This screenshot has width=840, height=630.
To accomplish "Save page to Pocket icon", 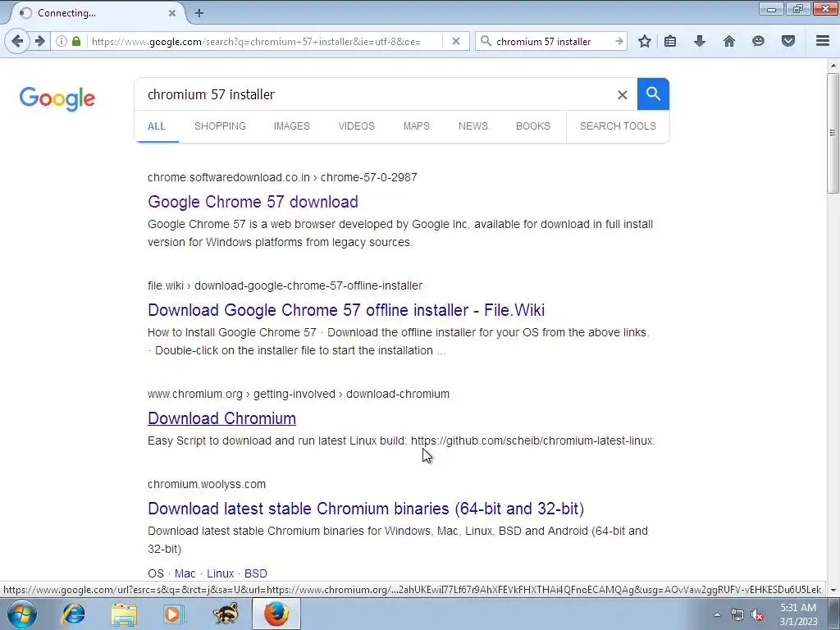I will click(x=788, y=41).
